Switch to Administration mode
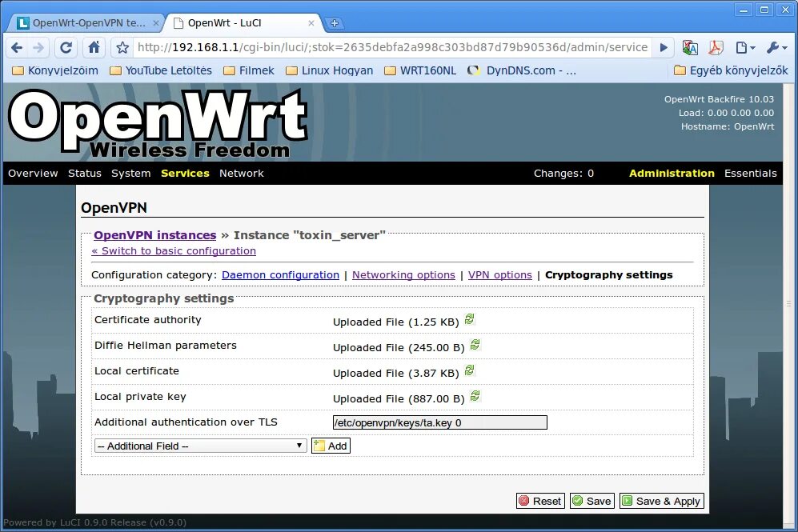798x532 pixels. [672, 174]
